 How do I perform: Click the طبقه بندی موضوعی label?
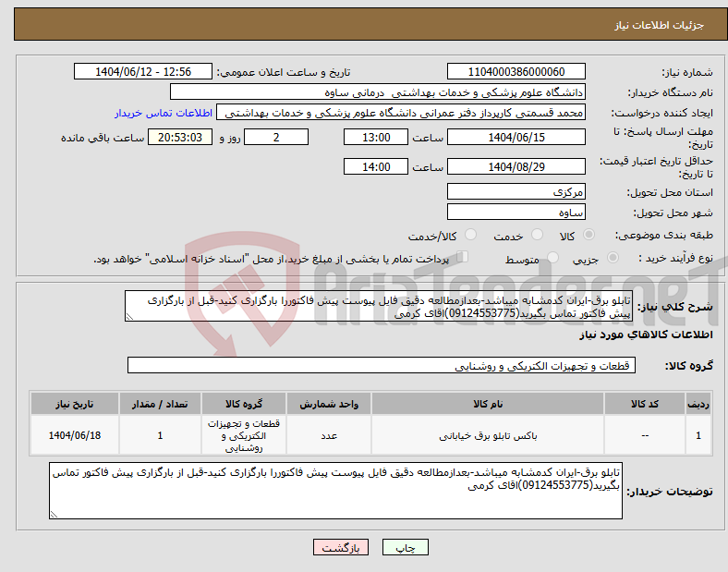pos(664,236)
